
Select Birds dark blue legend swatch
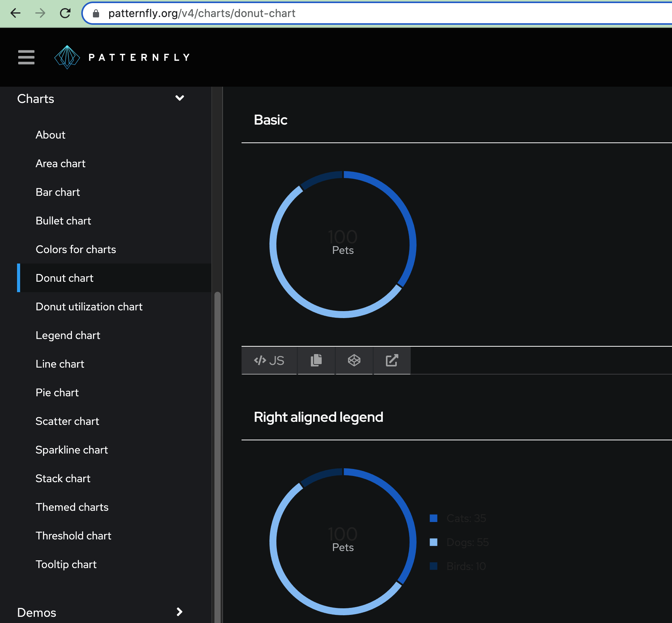coord(434,566)
